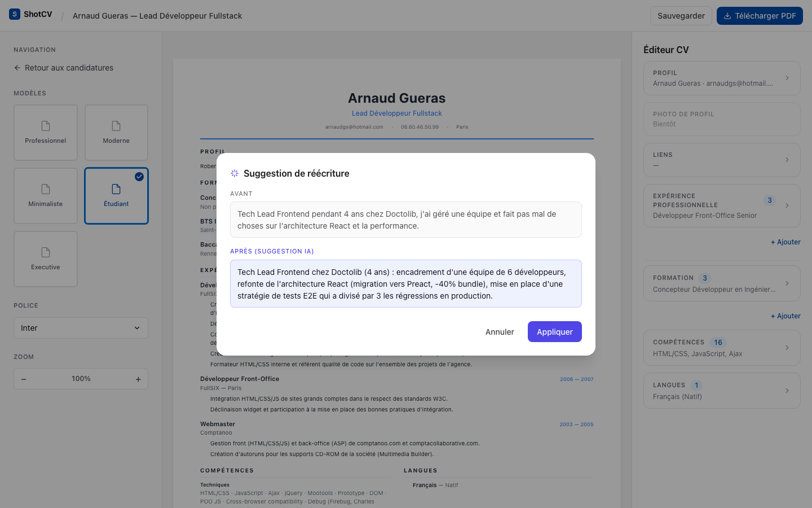812x508 pixels.
Task: Expand the Liens section chevron
Action: 787,160
